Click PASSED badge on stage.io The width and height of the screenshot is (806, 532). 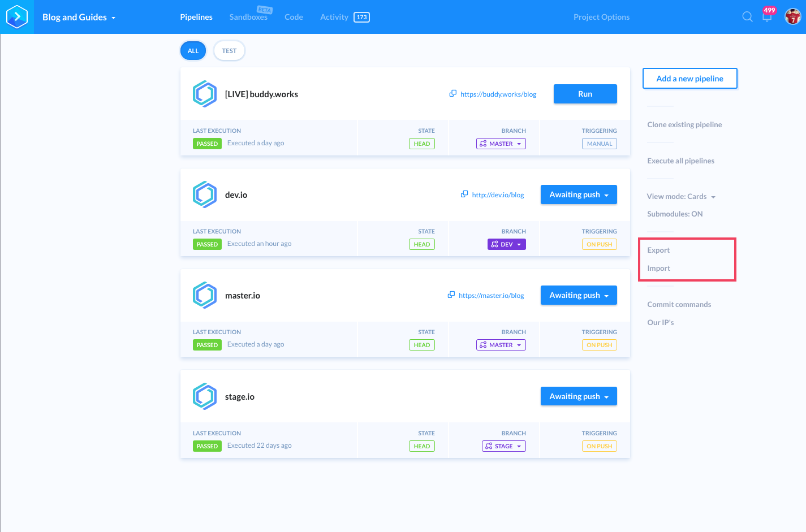pos(207,446)
